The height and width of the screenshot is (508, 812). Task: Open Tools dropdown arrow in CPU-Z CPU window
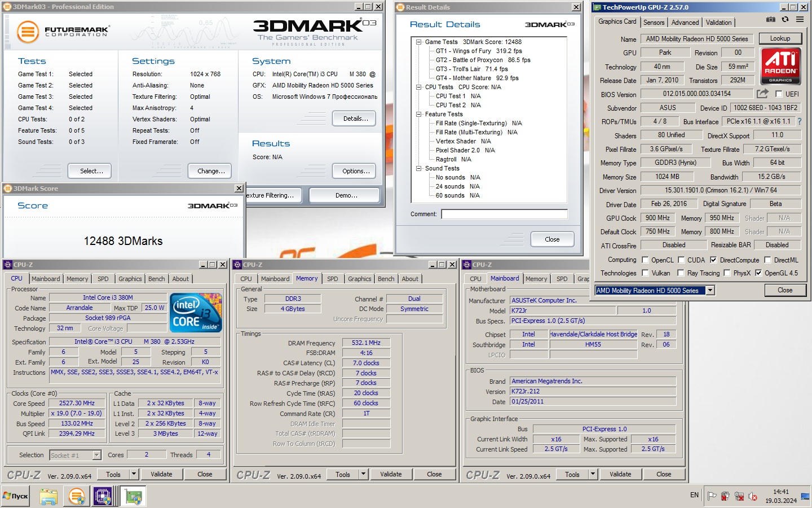pyautogui.click(x=134, y=474)
